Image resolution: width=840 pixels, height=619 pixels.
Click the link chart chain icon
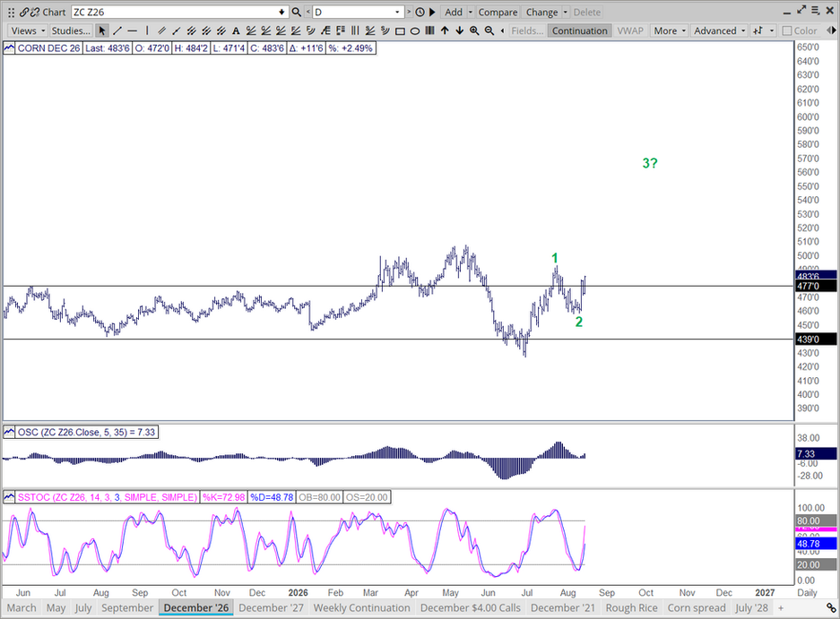(24, 12)
